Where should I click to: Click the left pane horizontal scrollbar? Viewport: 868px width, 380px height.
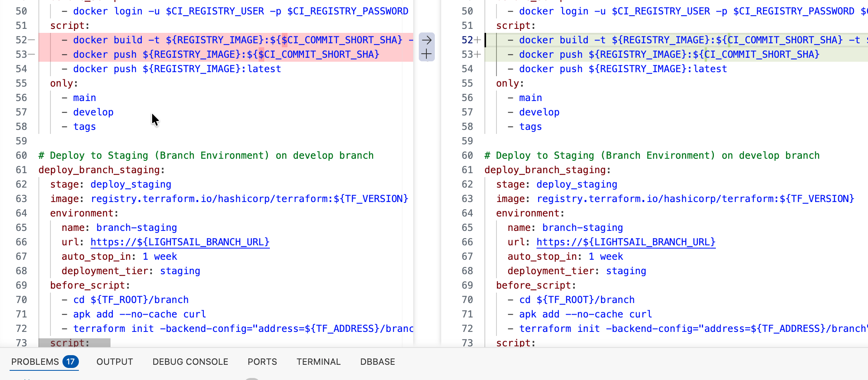pyautogui.click(x=74, y=343)
